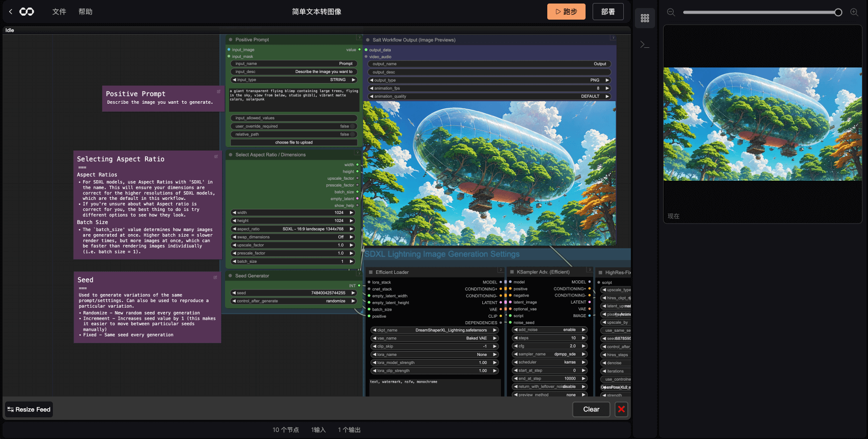Open the generated image thumbnail in right panel
Image resolution: width=868 pixels, height=439 pixels.
[x=763, y=124]
